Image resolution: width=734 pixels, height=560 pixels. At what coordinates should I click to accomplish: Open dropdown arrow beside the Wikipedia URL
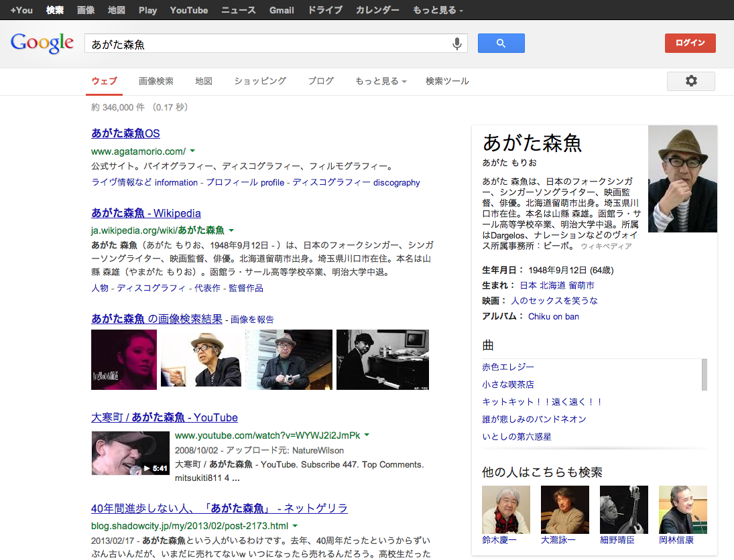[231, 230]
